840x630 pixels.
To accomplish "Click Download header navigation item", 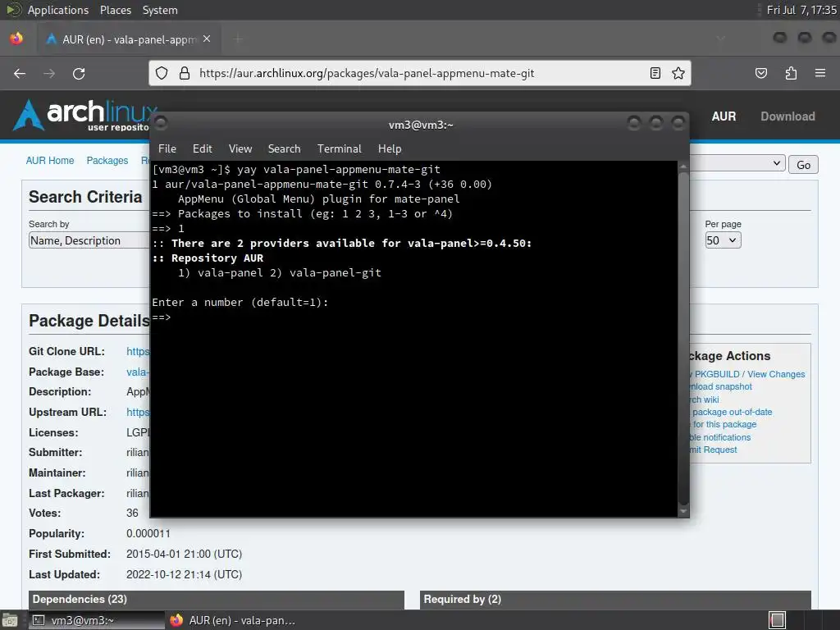I will (787, 116).
